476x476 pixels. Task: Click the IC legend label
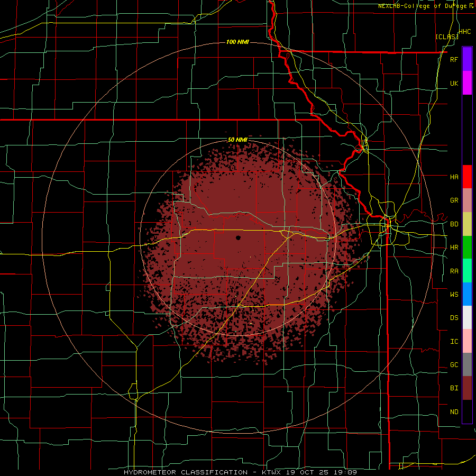pos(454,342)
